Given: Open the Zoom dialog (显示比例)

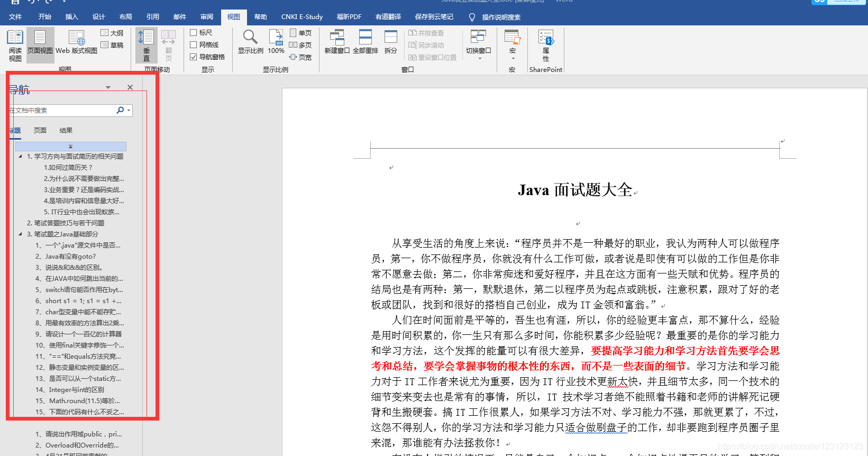Looking at the screenshot, I should tap(250, 42).
